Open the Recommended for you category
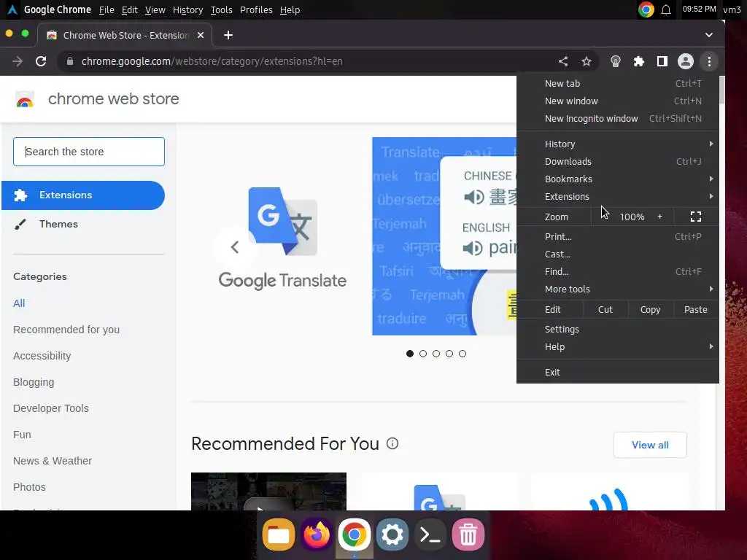Screen dimensions: 747x560 66,330
